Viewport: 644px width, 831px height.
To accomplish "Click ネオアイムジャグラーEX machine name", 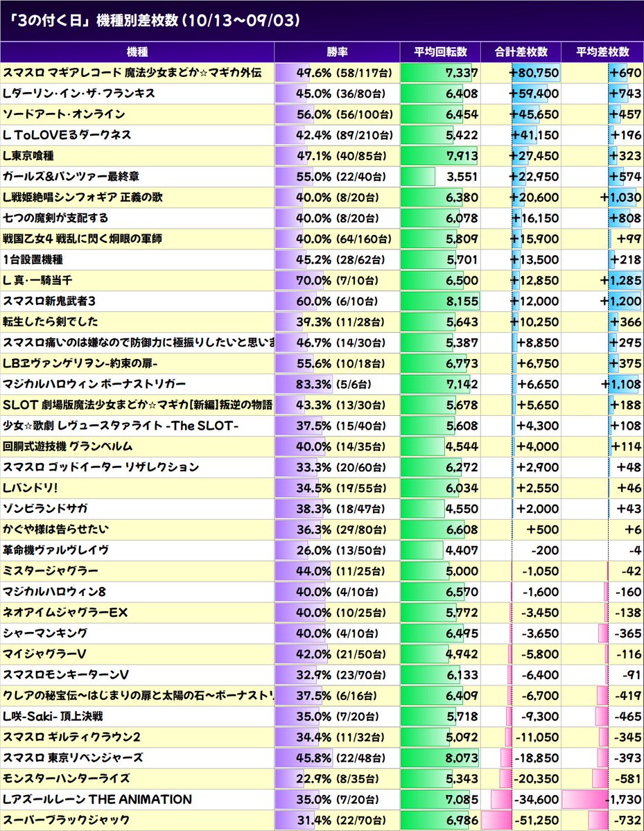I will click(65, 613).
